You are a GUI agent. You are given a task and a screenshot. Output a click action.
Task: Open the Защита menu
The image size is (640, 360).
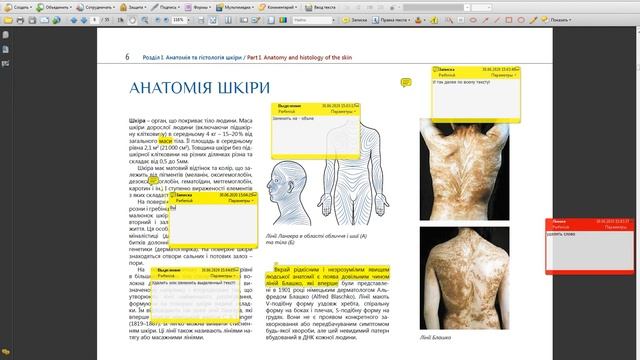pyautogui.click(x=133, y=7)
